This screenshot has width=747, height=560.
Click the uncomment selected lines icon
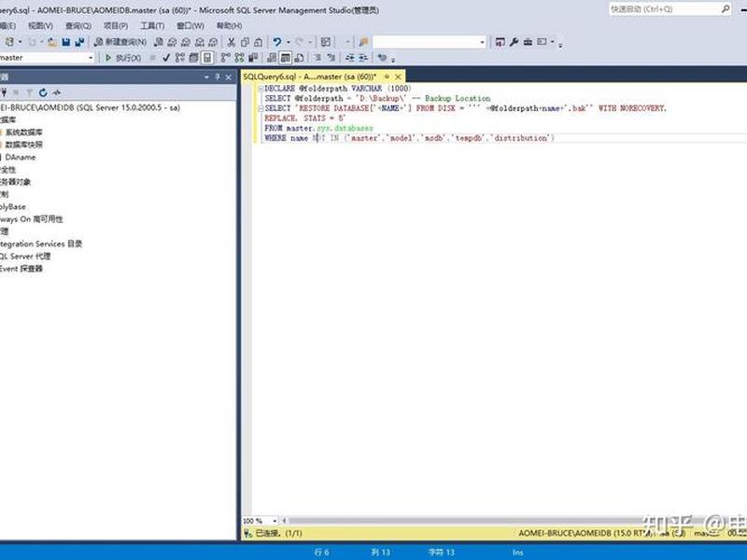[331, 58]
